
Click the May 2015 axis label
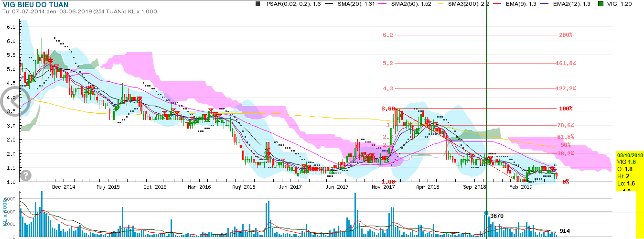(x=108, y=187)
